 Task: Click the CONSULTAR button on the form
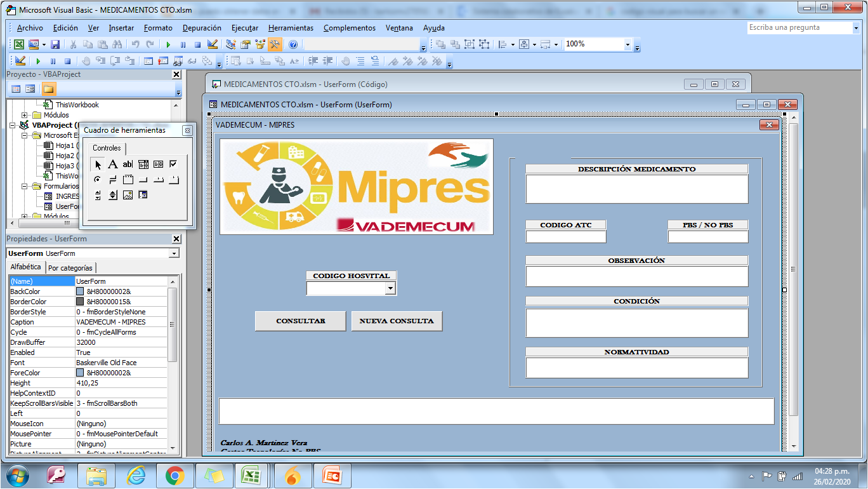[301, 321]
